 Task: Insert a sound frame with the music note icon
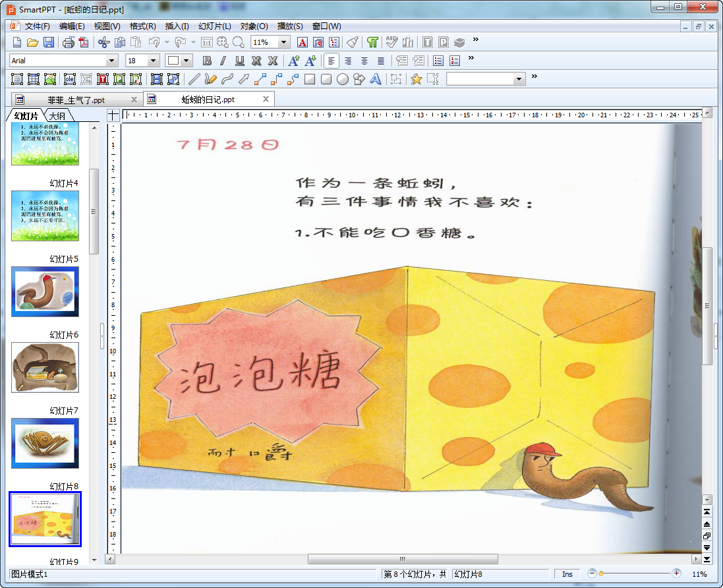tap(173, 79)
